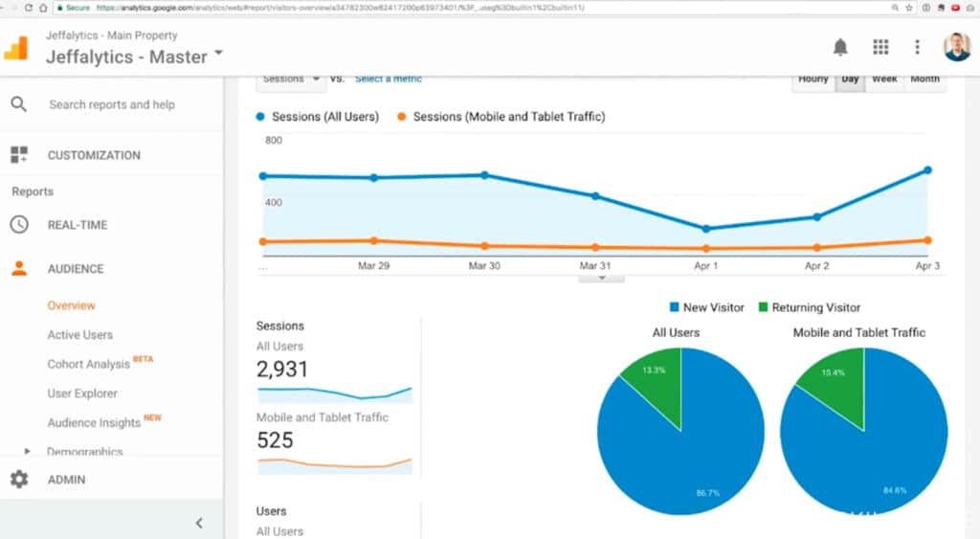
Task: Click the sessions value 2,931
Action: [x=282, y=369]
